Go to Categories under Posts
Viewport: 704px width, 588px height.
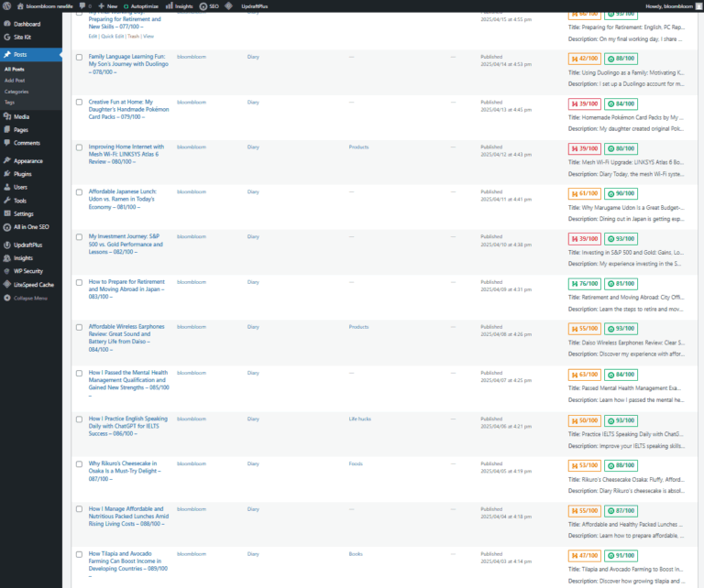click(16, 92)
